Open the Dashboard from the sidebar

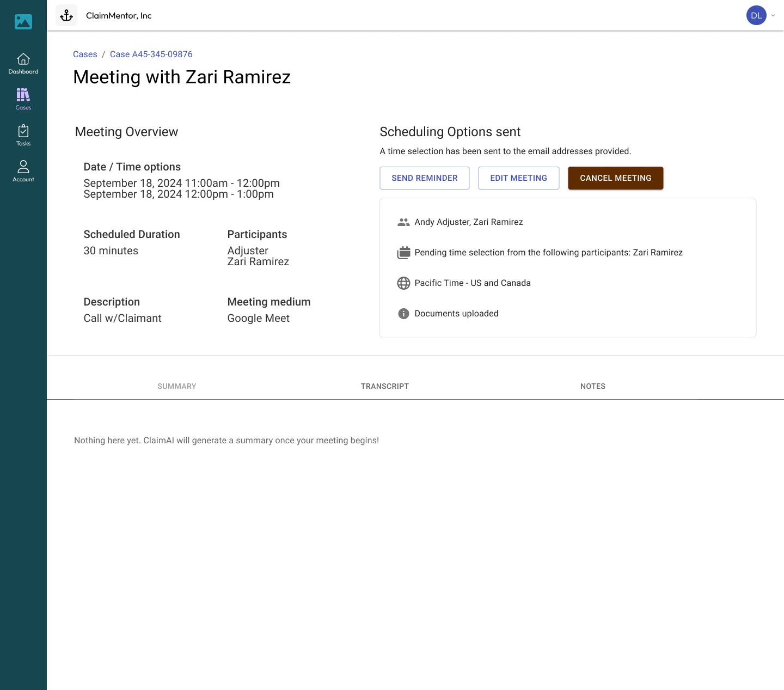pos(23,63)
